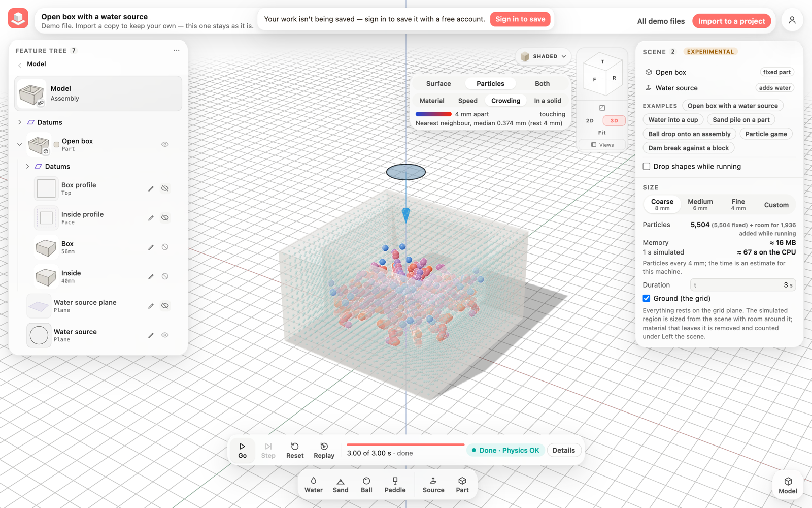Toggle visibility of Water source
812x508 pixels.
point(165,335)
